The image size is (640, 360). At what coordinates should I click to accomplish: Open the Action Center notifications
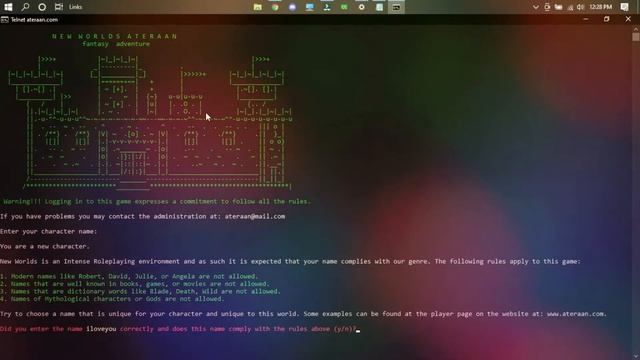tap(624, 7)
